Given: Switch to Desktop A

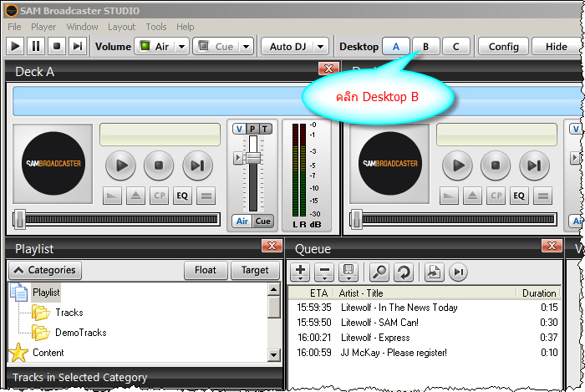Looking at the screenshot, I should coord(396,46).
